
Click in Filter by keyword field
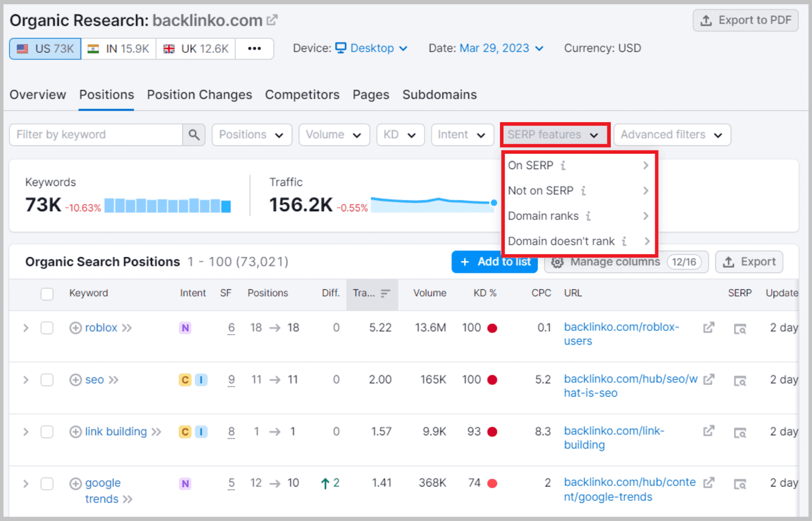[96, 135]
